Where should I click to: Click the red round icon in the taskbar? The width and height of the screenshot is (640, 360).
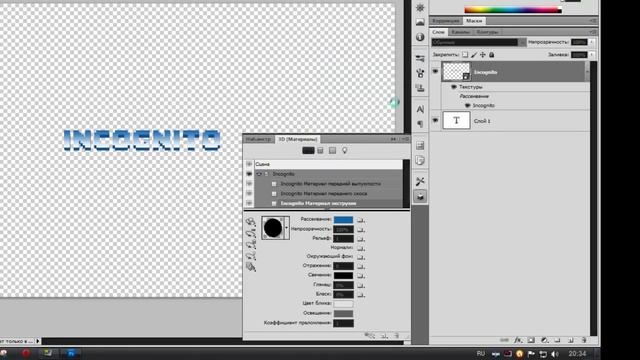click(x=26, y=353)
